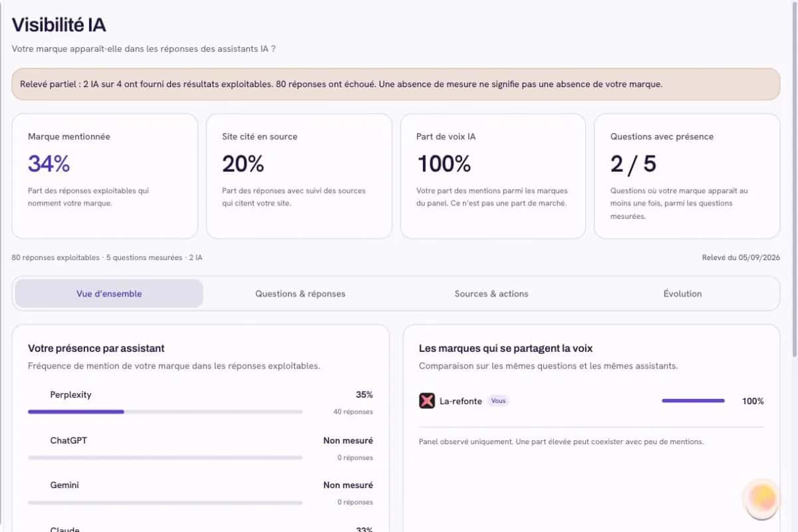Click the "Questions avec présence" card title
Screen dimensions: 798x532
662,136
